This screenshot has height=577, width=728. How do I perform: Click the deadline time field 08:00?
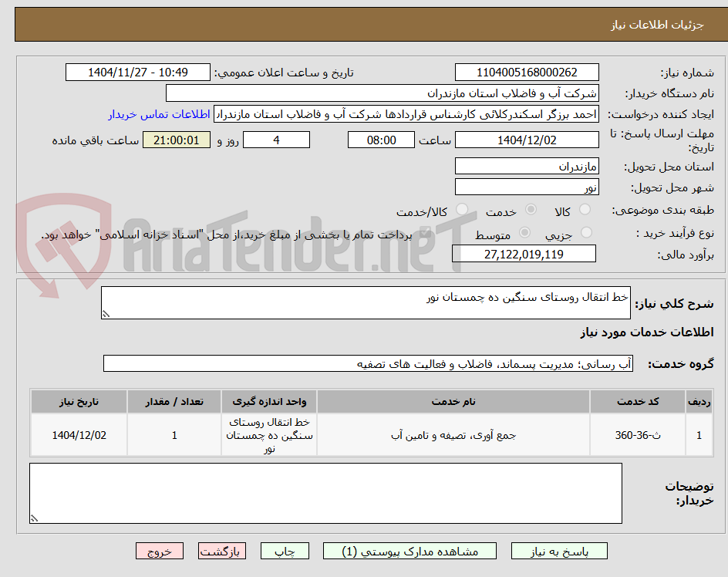click(x=381, y=140)
